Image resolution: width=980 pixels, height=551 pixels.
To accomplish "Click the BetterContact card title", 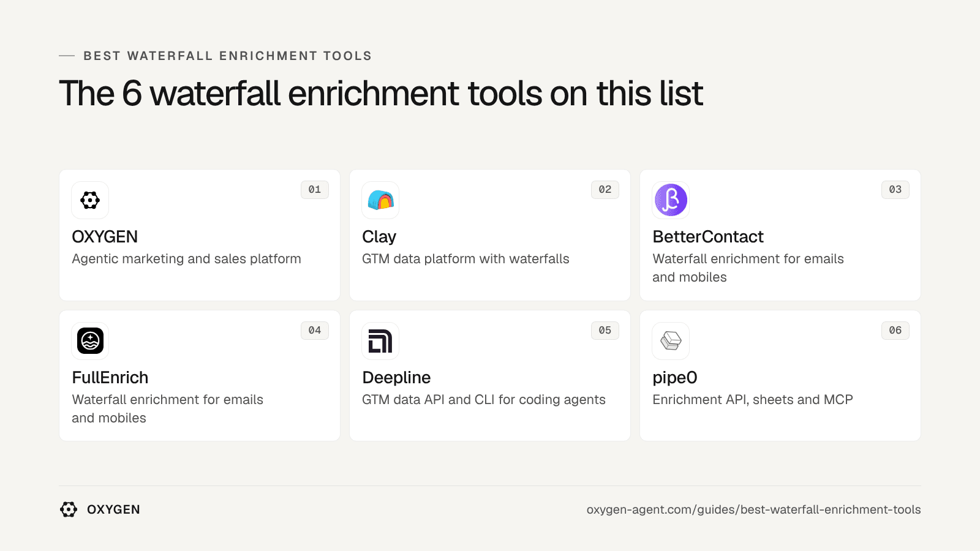I will pos(708,237).
